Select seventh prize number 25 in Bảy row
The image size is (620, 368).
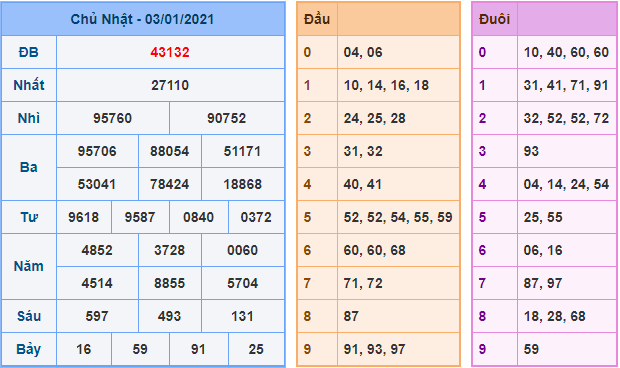coord(256,349)
